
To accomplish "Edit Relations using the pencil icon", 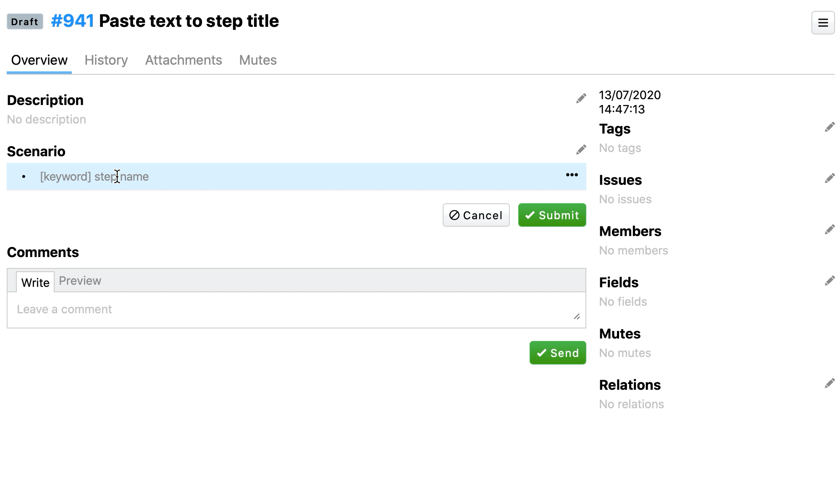I will [829, 383].
